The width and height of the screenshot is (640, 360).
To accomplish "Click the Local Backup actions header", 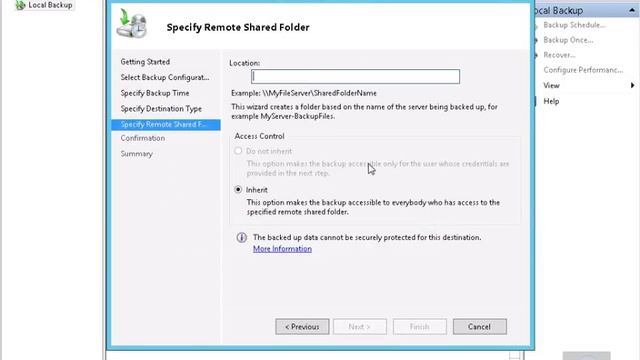I will [586, 10].
